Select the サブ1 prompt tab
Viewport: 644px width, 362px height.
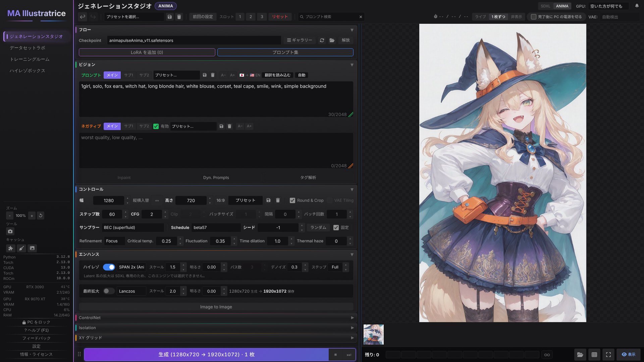[128, 75]
